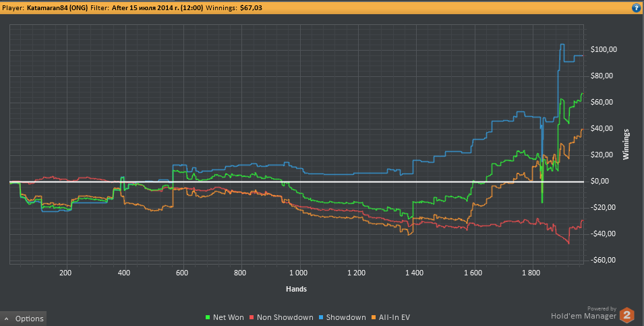Expand the Options panel using the caret arrow

point(6,319)
